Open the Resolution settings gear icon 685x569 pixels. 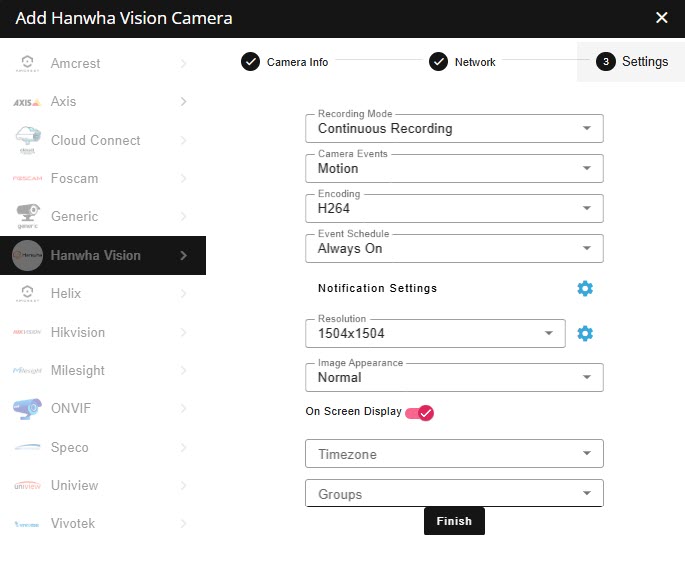pos(585,333)
